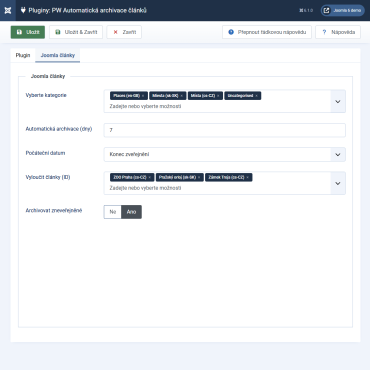Viewport: 370px width, 370px height.
Task: Expand the Vyberte kategorie dropdown arrow
Action: [x=338, y=101]
